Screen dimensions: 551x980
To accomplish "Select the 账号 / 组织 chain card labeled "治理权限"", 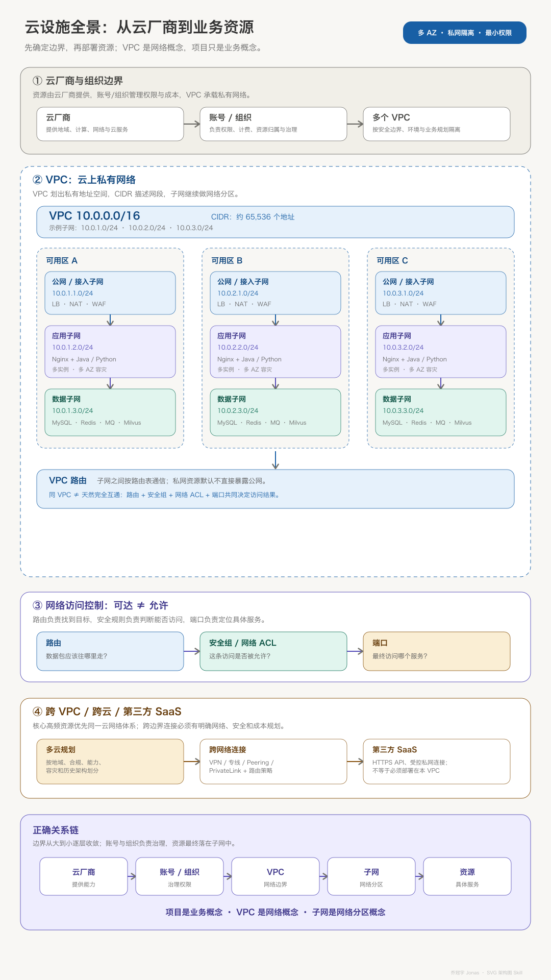I will [180, 876].
